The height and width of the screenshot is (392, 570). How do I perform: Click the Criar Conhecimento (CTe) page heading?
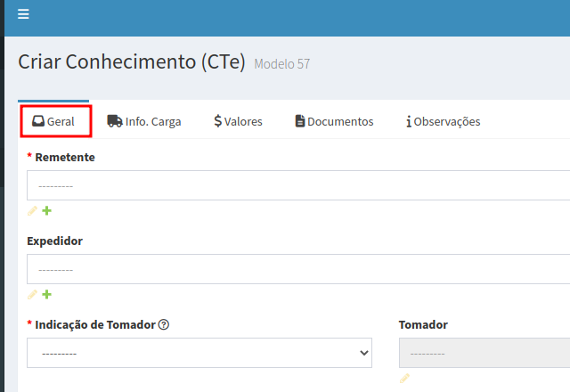coord(132,62)
